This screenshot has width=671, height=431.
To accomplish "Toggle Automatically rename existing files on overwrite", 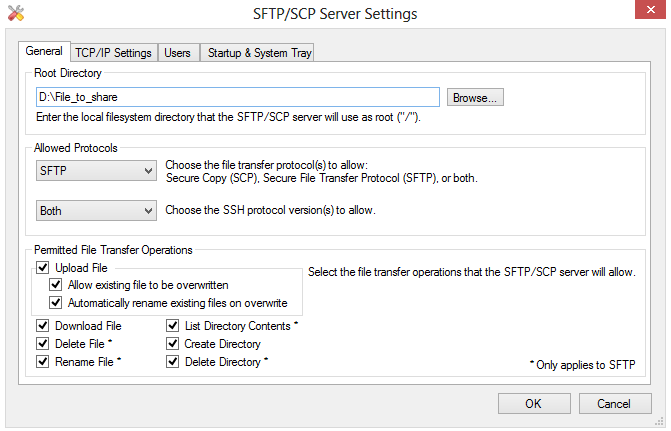I will click(56, 303).
